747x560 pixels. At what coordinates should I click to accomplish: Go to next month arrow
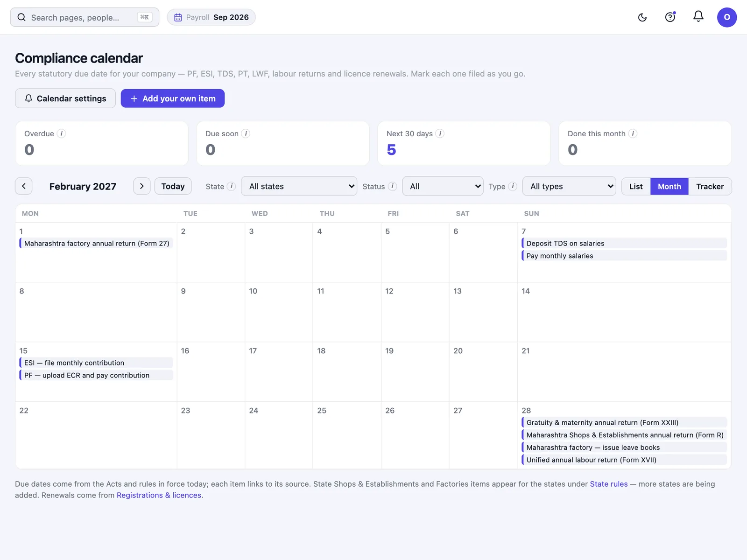click(x=142, y=186)
